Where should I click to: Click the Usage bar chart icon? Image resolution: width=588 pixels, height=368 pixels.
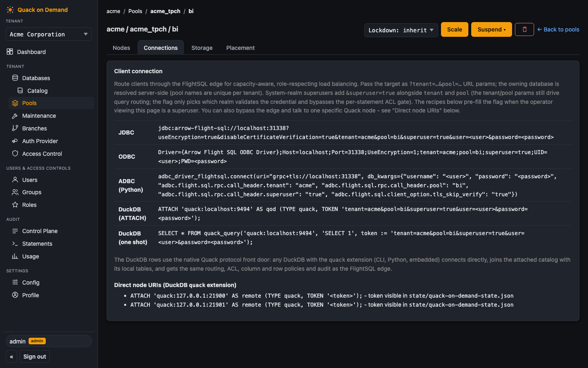tap(15, 256)
